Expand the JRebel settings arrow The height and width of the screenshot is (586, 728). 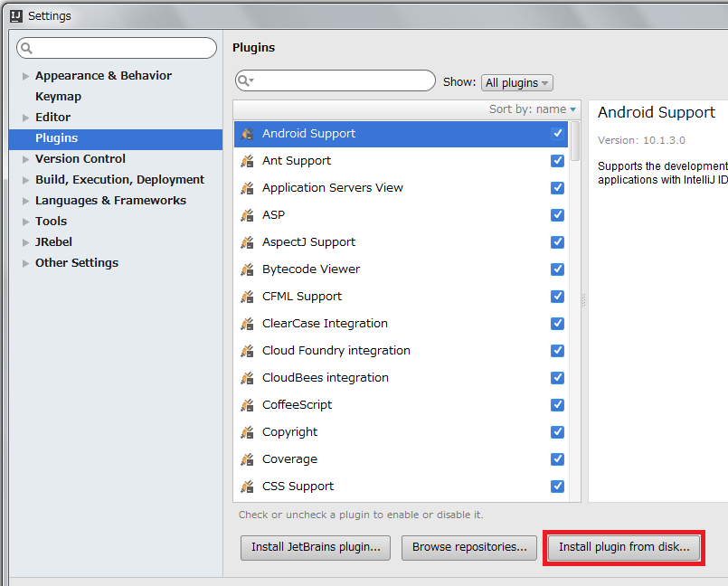(25, 242)
